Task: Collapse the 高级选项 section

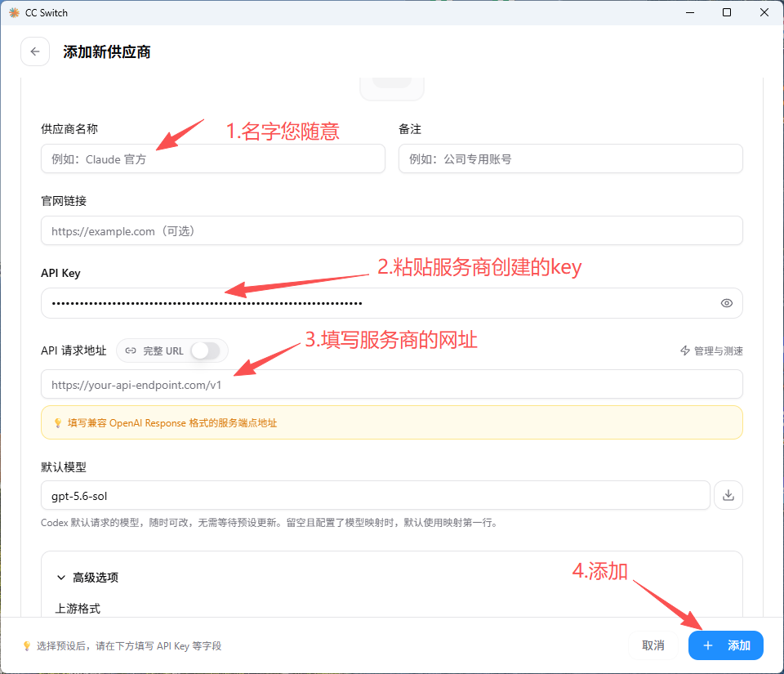Action: 88,578
